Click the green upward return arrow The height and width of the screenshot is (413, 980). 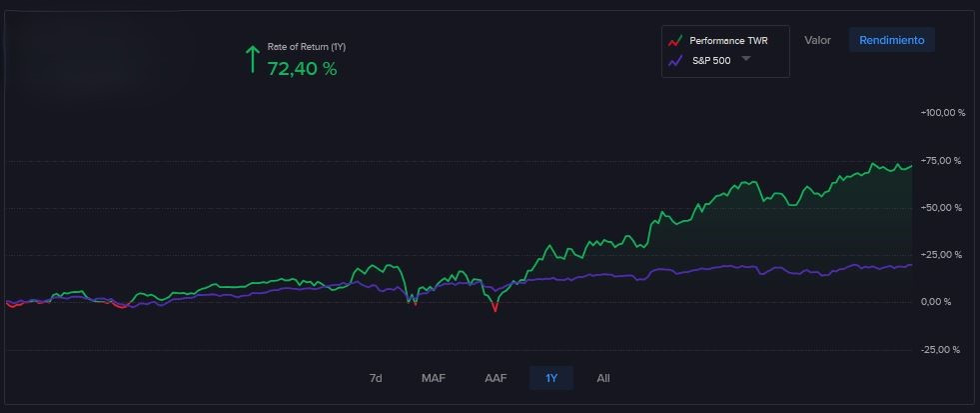click(x=253, y=59)
